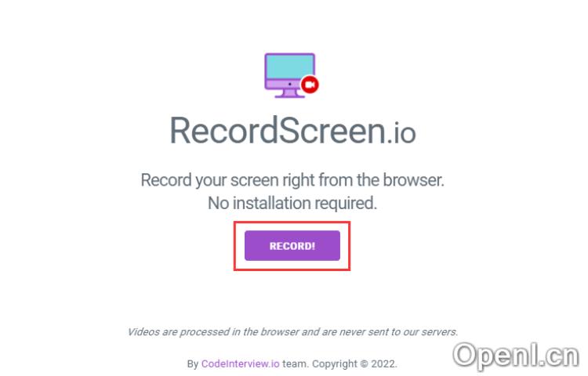Click the copyright © symbol
This screenshot has width=588, height=376.
click(364, 364)
